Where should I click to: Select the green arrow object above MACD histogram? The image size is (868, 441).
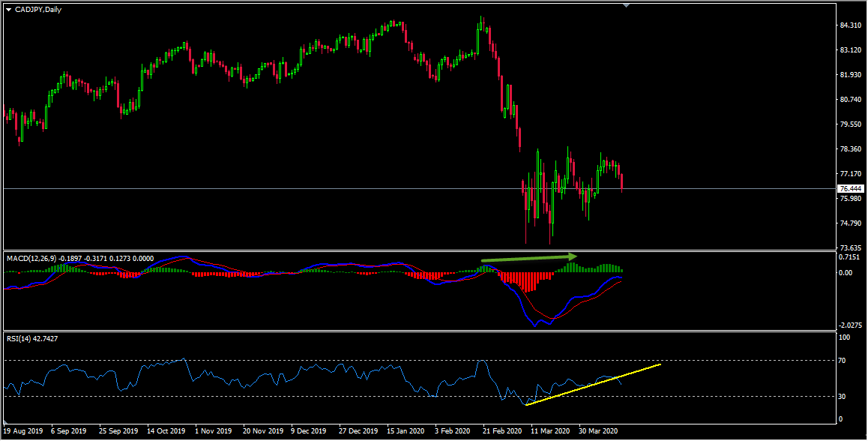point(529,258)
